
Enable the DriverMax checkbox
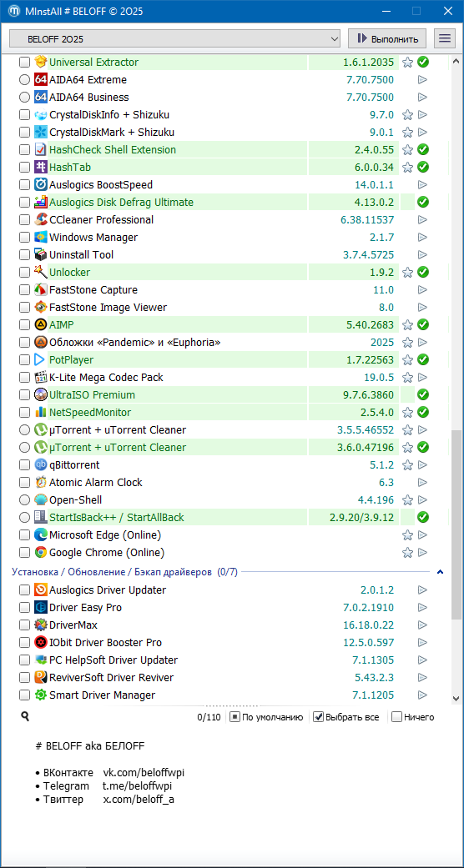pyautogui.click(x=24, y=625)
